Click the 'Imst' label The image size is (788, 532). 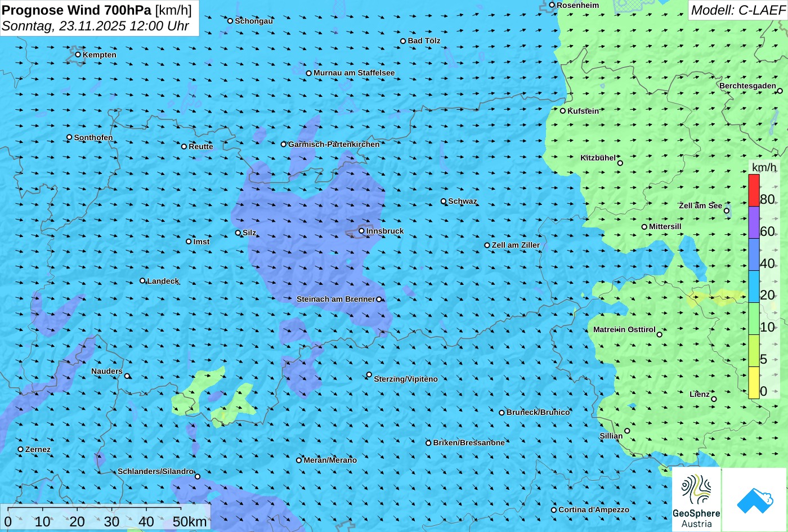[x=202, y=242]
